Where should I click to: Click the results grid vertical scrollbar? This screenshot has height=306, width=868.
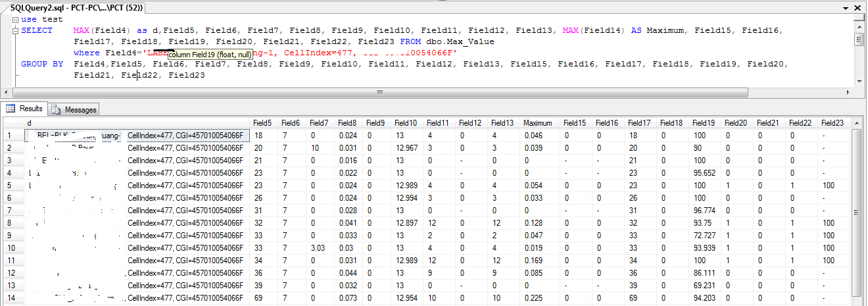pyautogui.click(x=857, y=211)
